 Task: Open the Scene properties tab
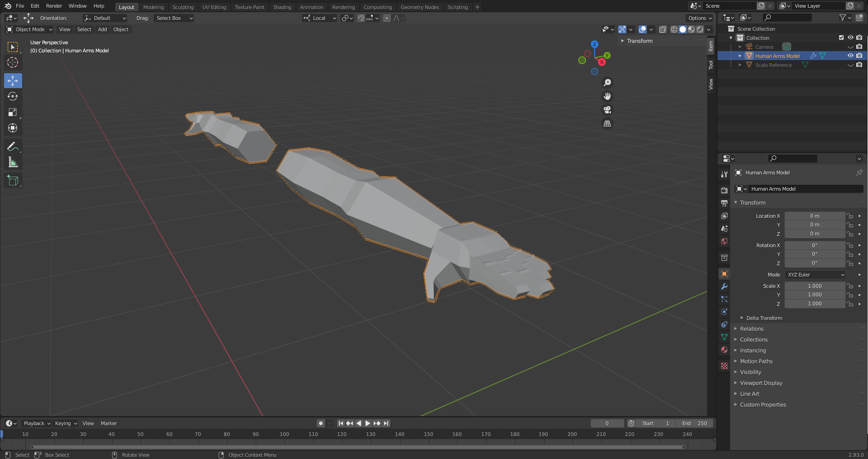pyautogui.click(x=724, y=229)
